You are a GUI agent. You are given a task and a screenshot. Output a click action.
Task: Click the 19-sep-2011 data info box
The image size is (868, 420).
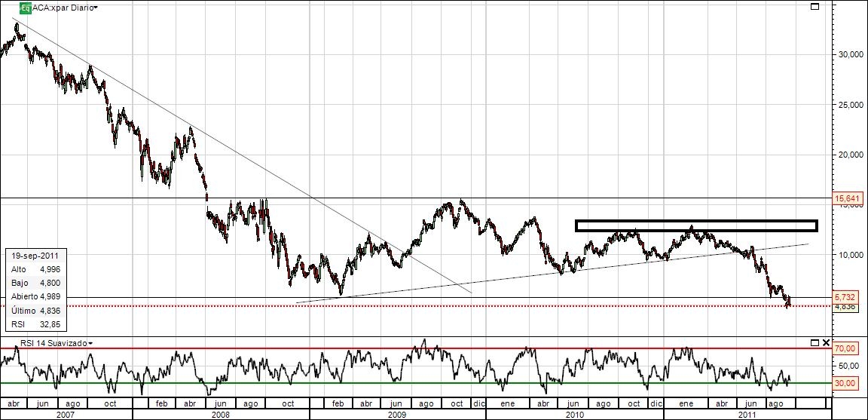click(37, 290)
